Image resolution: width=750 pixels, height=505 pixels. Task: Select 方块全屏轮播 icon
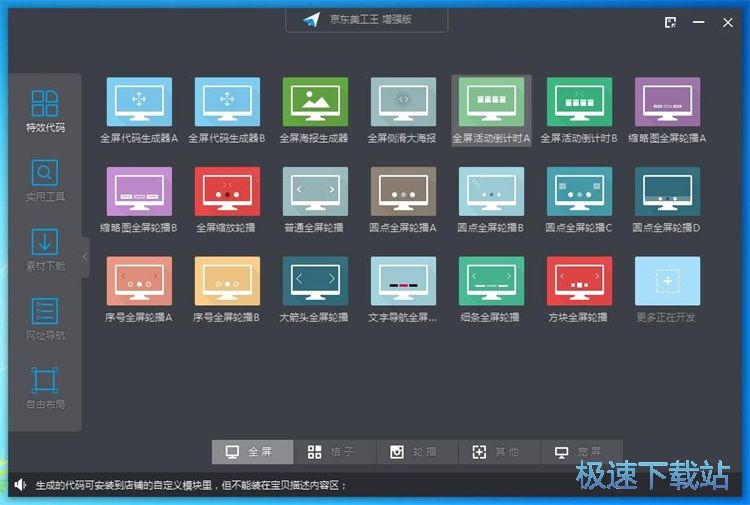coord(579,281)
